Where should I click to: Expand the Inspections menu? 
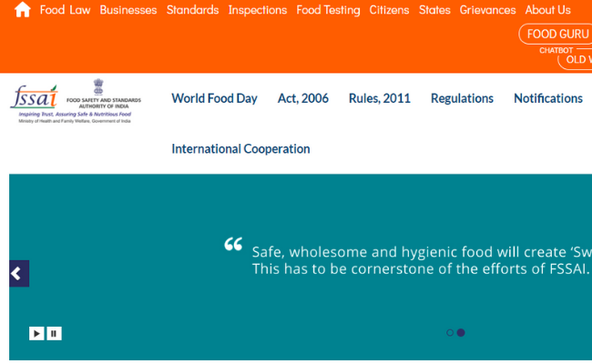(258, 10)
